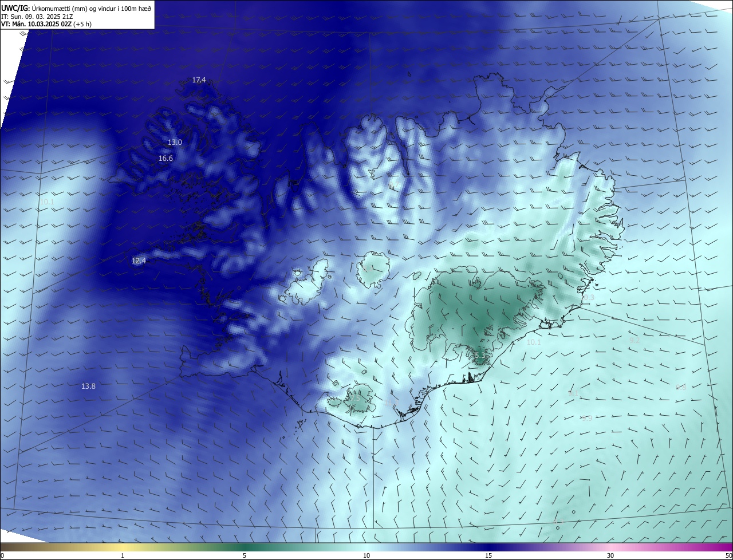Image resolution: width=733 pixels, height=560 pixels.
Task: Click the 12.4 value on the map
Action: (x=139, y=261)
